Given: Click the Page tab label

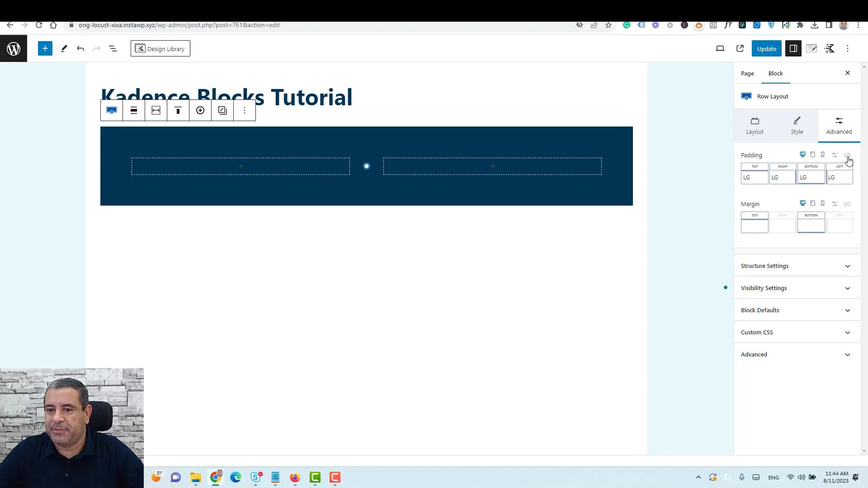Looking at the screenshot, I should [747, 73].
